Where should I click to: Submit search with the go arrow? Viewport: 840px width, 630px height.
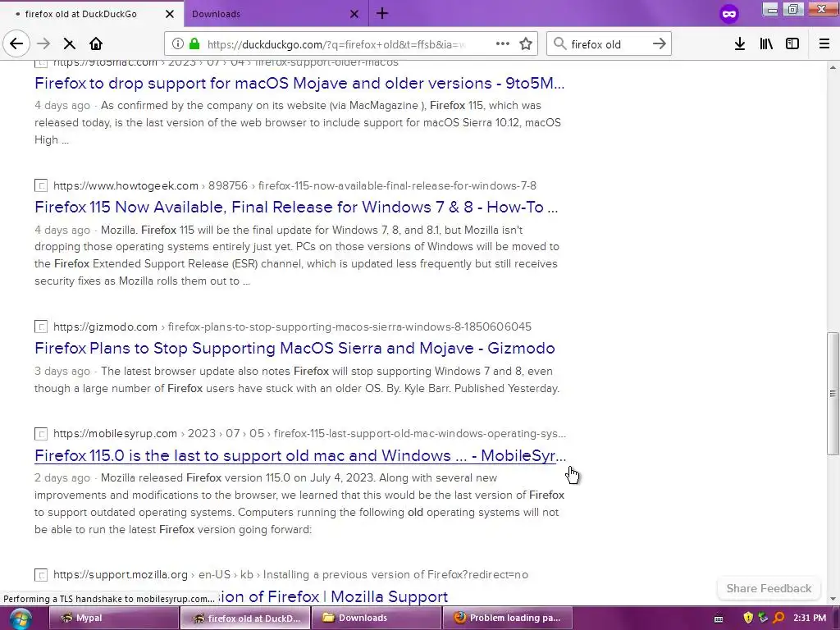[660, 44]
